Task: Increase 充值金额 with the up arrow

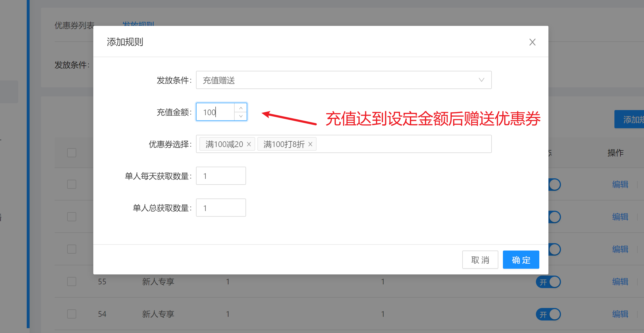Action: coord(241,108)
